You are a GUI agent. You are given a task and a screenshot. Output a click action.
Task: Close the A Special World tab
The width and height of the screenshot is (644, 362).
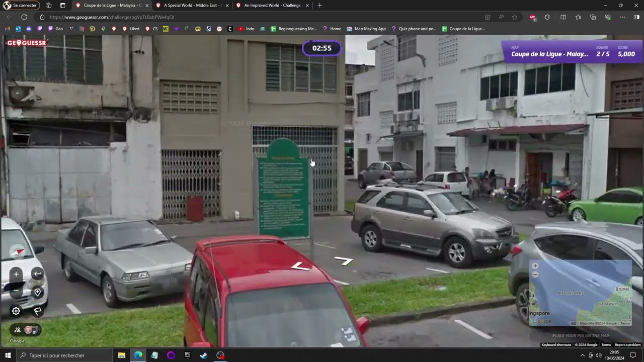coord(227,6)
